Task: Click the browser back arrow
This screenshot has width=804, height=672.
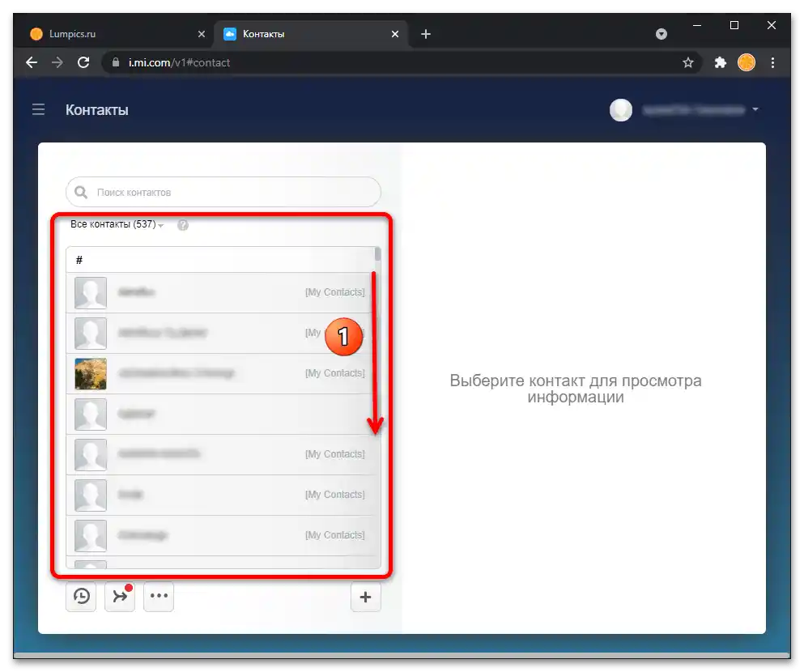Action: (x=32, y=62)
